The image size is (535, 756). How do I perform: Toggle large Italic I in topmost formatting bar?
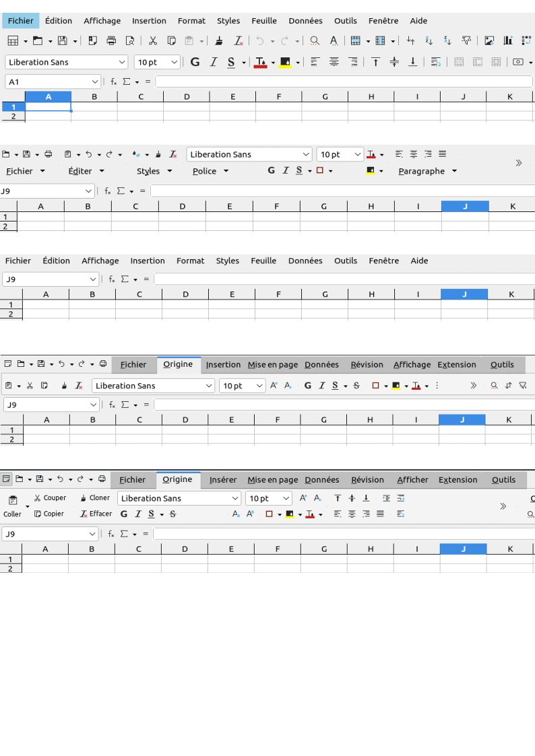point(213,62)
